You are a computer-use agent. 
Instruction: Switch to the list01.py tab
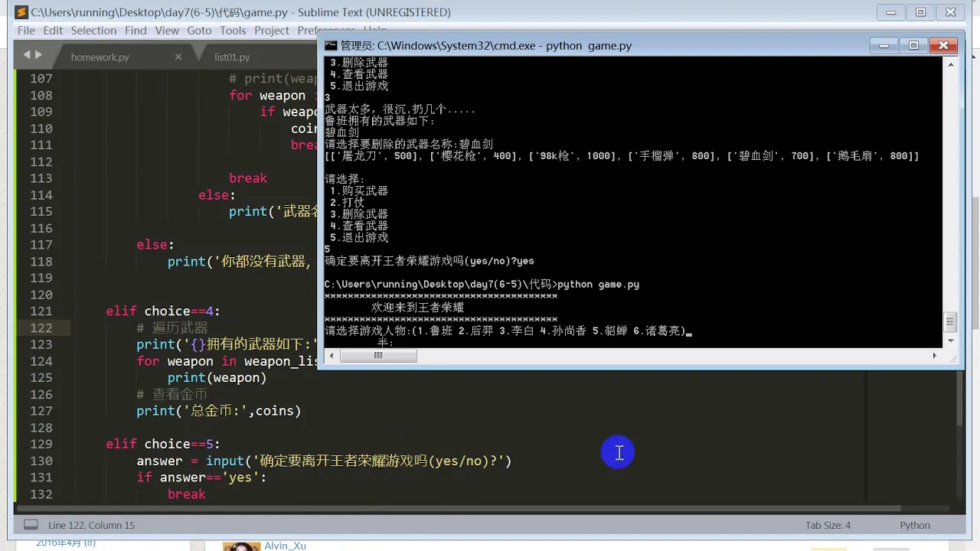(232, 57)
